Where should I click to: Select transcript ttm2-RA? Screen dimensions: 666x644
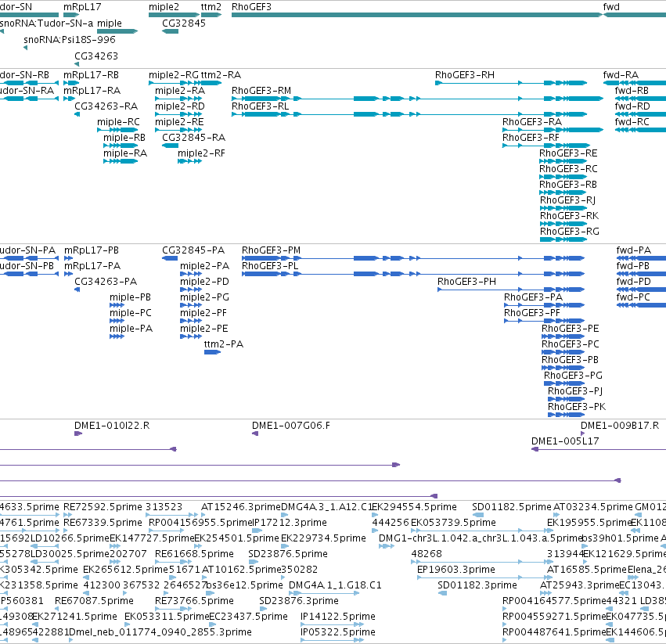point(211,83)
